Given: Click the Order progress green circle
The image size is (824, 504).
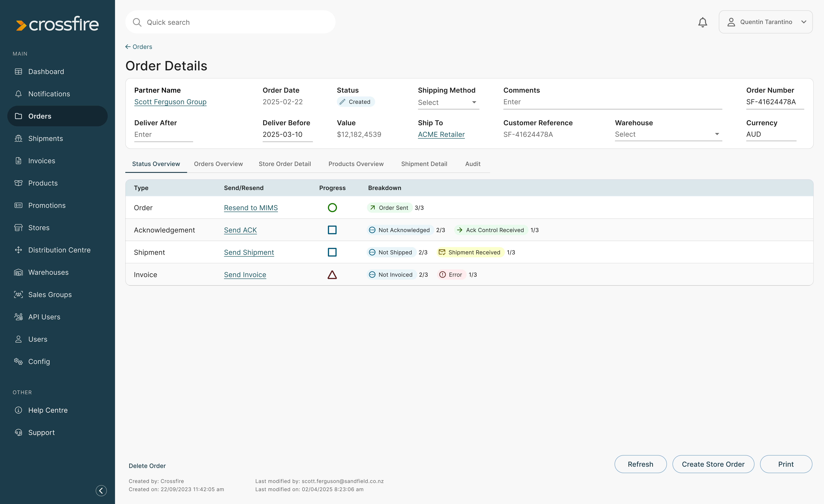Looking at the screenshot, I should [332, 207].
